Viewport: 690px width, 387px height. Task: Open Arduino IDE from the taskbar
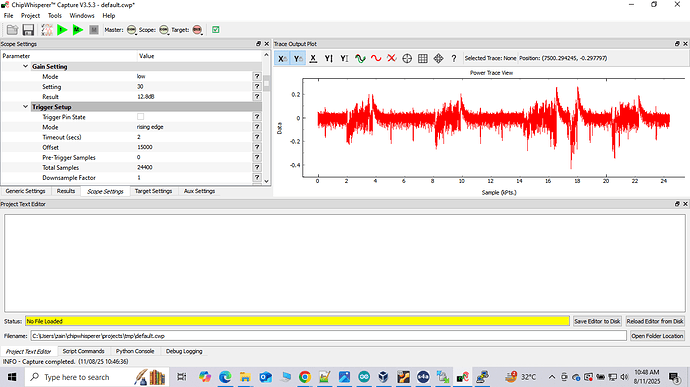(x=364, y=377)
